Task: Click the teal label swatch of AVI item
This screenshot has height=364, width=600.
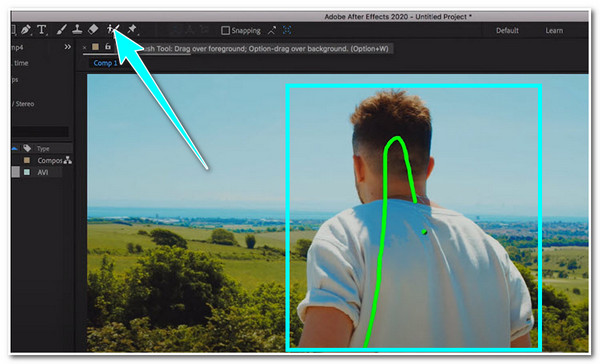Action: click(x=27, y=172)
